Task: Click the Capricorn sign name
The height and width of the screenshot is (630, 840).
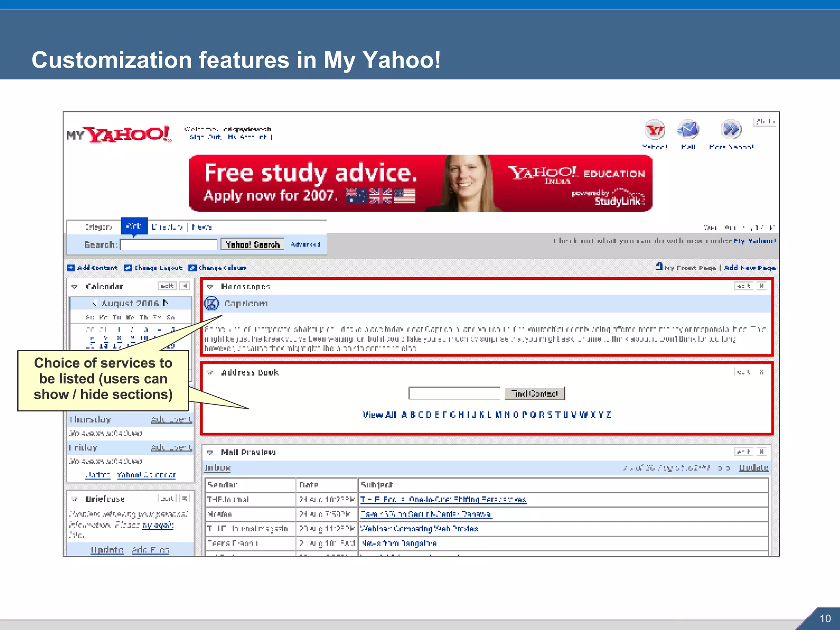Action: [246, 304]
